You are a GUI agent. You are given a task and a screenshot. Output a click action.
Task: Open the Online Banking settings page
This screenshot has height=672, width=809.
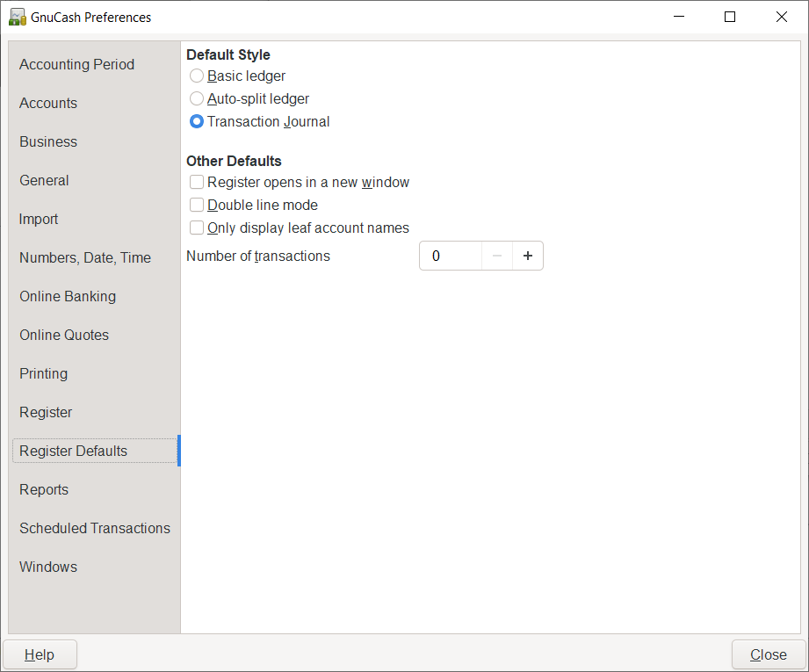coord(68,296)
